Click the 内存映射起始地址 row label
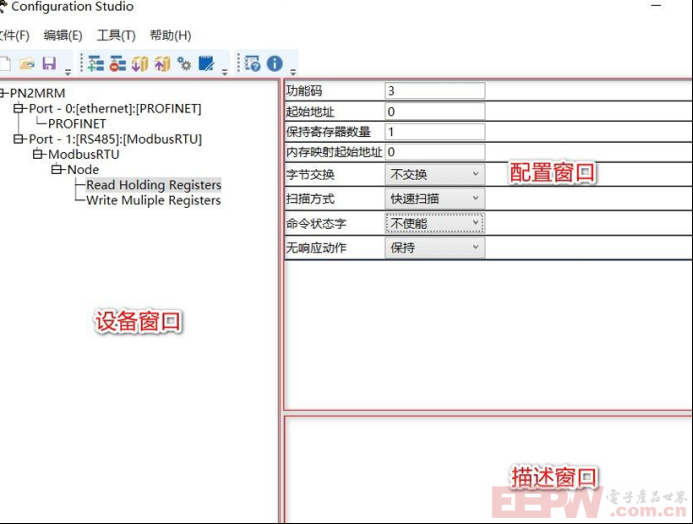The height and width of the screenshot is (524, 693). coord(334,152)
